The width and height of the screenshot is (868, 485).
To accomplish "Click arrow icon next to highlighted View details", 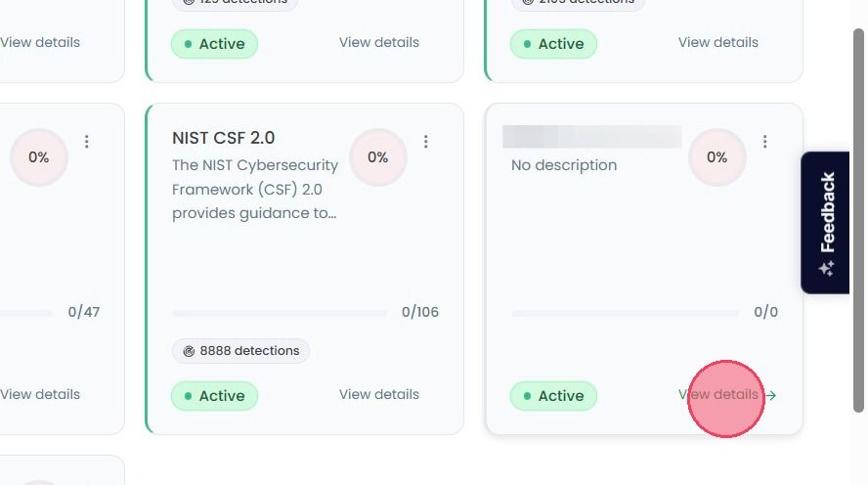I will [770, 395].
